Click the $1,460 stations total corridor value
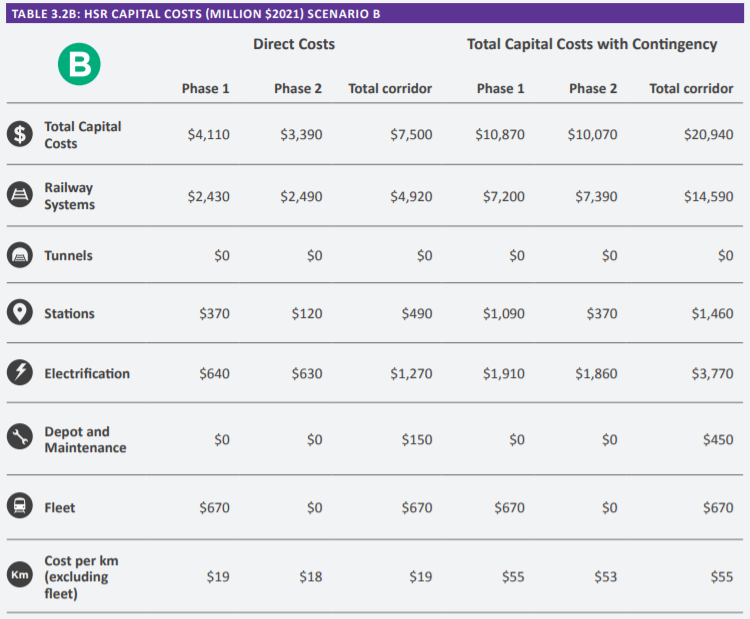The width and height of the screenshot is (750, 619). coord(712,314)
